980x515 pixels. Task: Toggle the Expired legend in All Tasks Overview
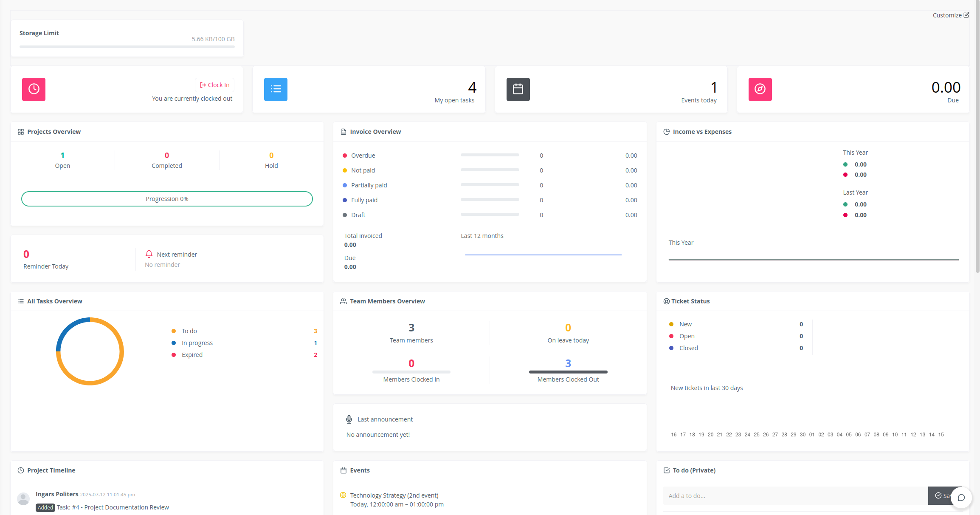[191, 354]
